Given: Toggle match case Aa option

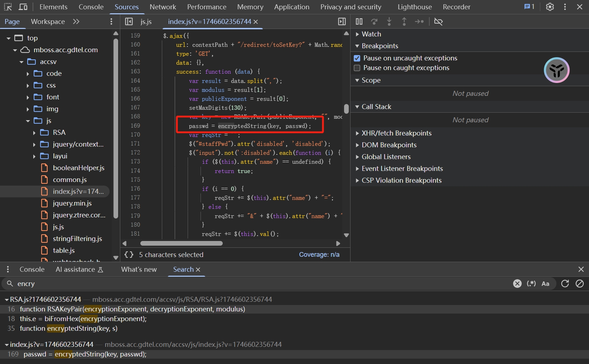Looking at the screenshot, I should (545, 284).
